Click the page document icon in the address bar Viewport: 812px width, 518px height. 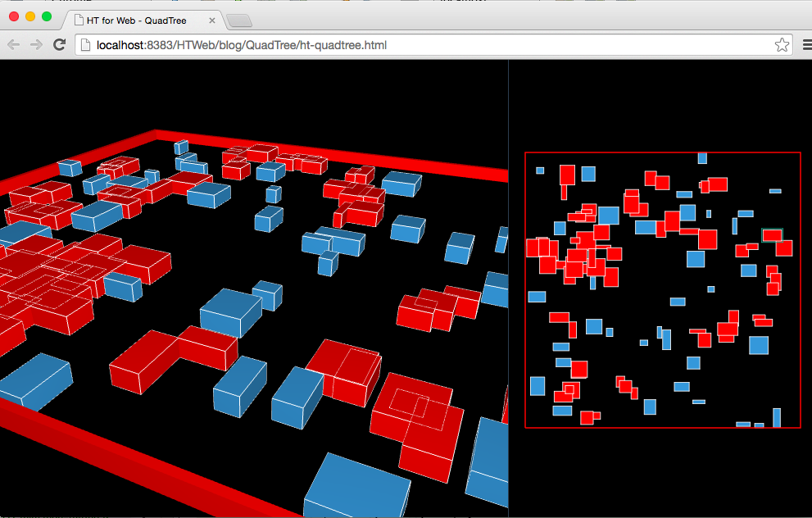pyautogui.click(x=85, y=46)
